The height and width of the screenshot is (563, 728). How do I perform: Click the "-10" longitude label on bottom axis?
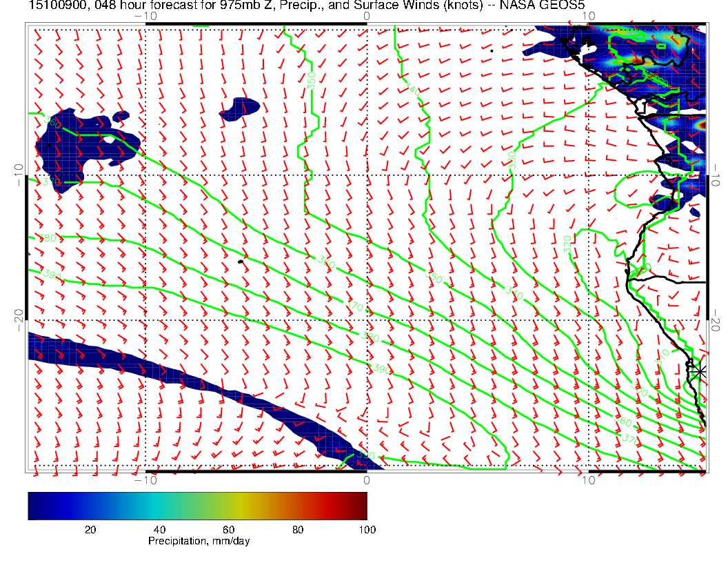[145, 480]
